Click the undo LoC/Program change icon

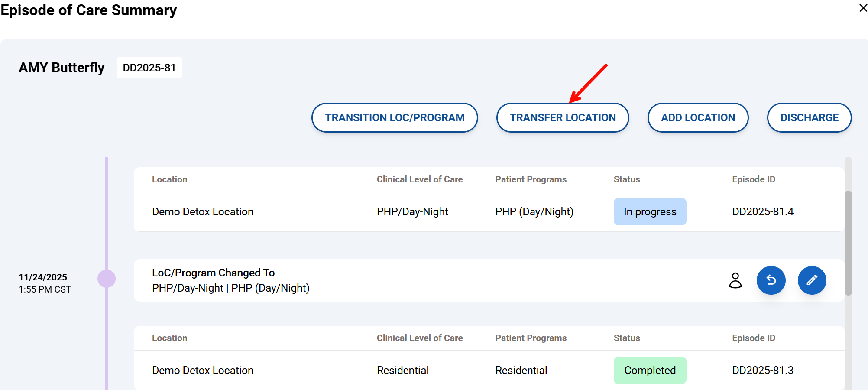(x=771, y=280)
